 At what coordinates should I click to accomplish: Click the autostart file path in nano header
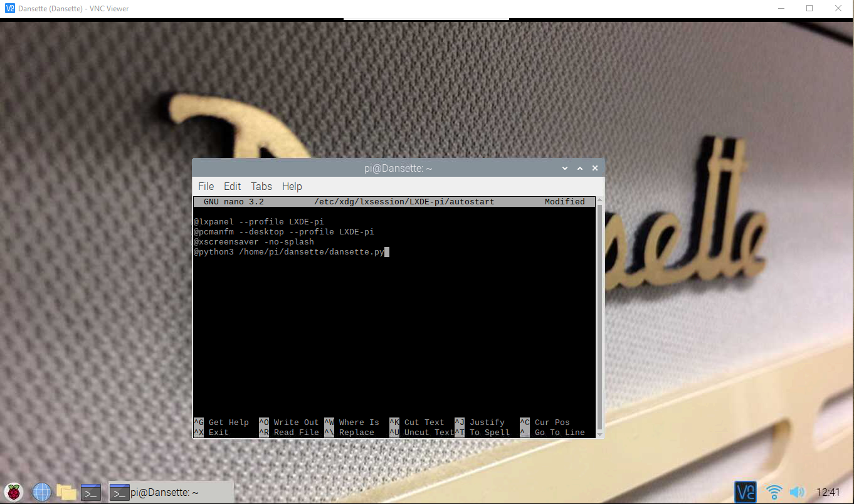[x=404, y=202]
